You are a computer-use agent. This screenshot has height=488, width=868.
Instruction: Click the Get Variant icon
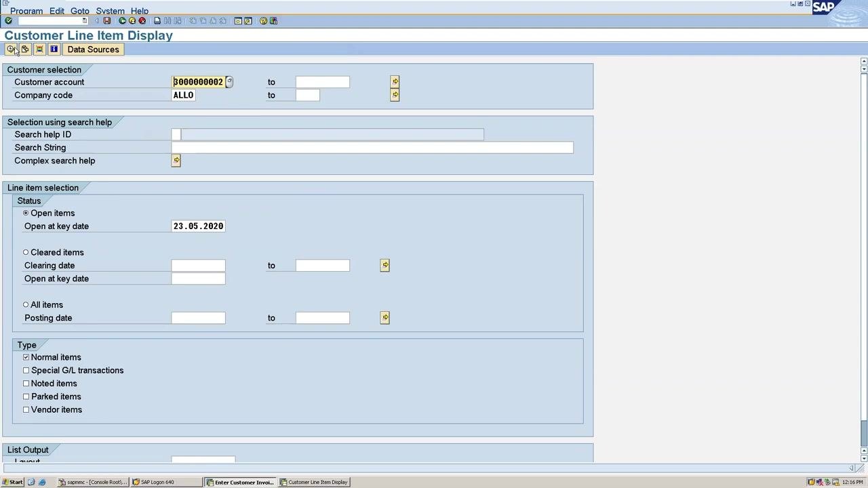[x=25, y=49]
